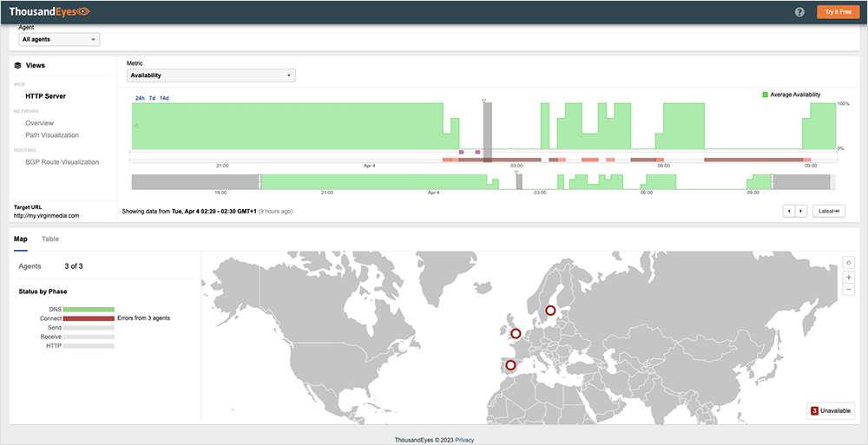Select the Map tab
This screenshot has width=868, height=445.
(x=20, y=239)
